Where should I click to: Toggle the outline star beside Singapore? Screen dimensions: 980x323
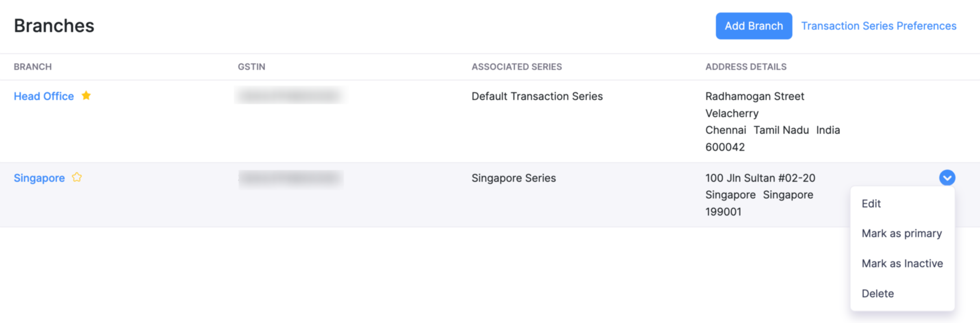(x=77, y=177)
